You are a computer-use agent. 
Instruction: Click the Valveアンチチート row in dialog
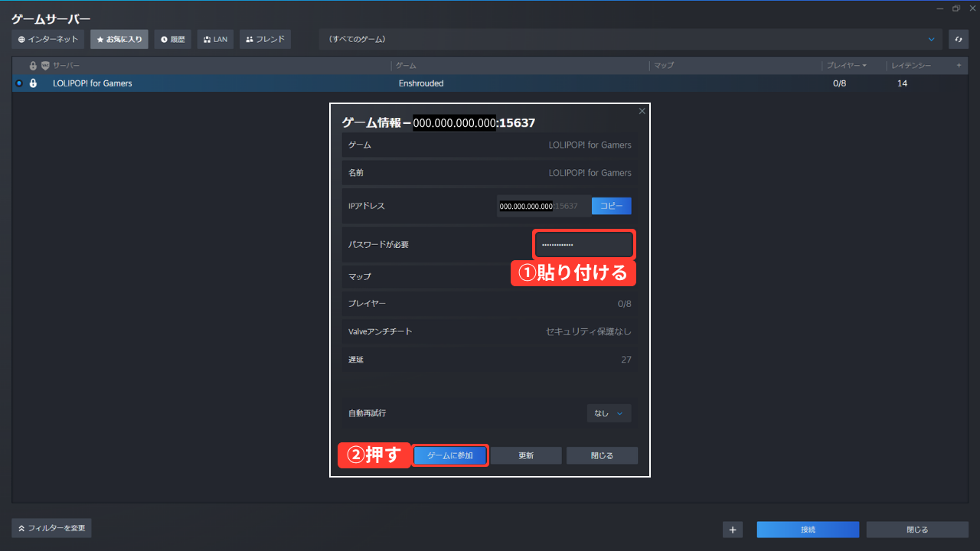pyautogui.click(x=490, y=331)
